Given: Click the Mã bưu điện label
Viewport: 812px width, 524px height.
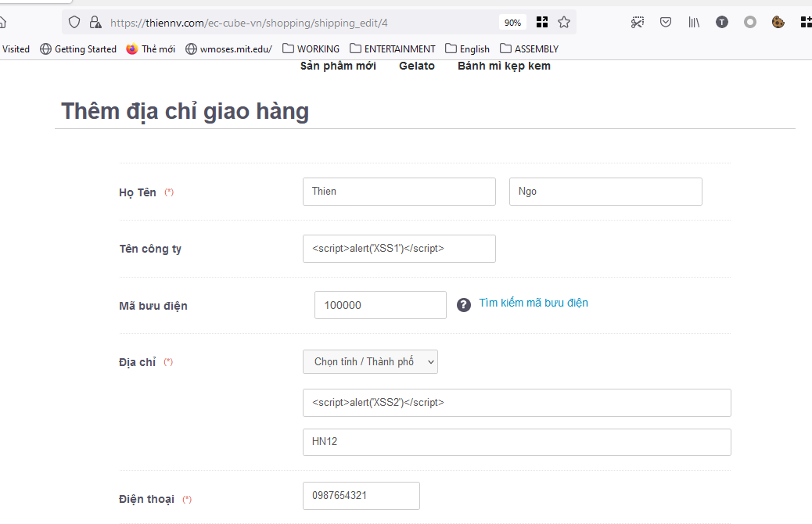Looking at the screenshot, I should click(153, 306).
